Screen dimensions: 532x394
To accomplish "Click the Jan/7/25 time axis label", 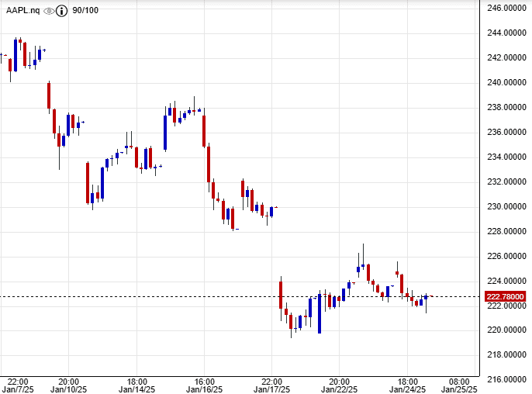I will tap(19, 389).
